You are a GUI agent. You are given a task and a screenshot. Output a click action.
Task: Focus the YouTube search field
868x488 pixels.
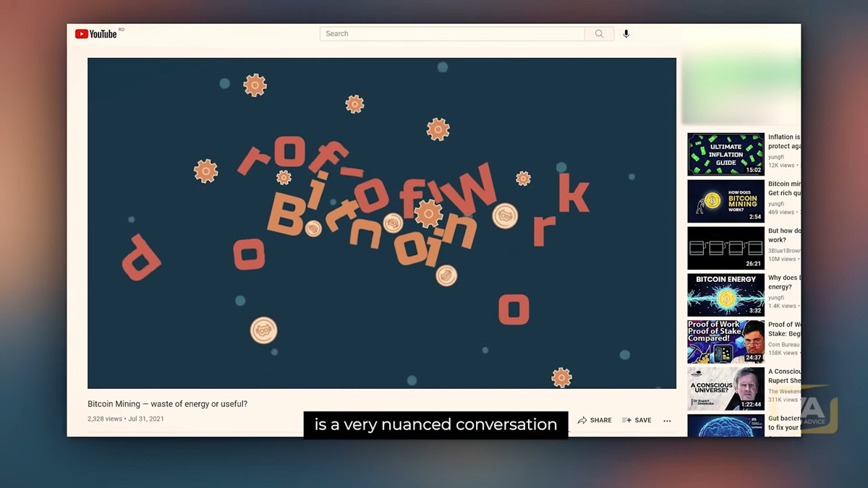pos(452,34)
